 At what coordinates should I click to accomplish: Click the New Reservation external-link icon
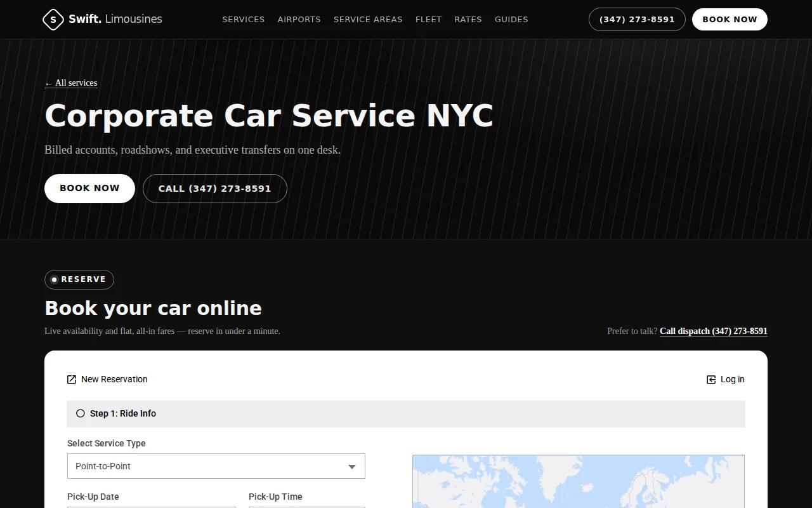(x=72, y=379)
